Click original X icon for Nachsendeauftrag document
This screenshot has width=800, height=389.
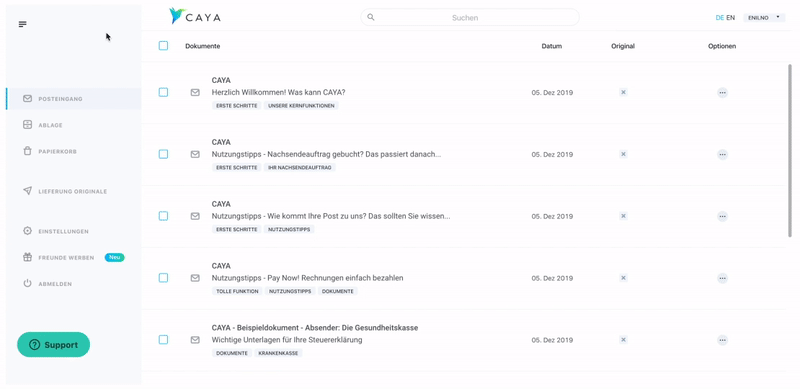tap(623, 154)
